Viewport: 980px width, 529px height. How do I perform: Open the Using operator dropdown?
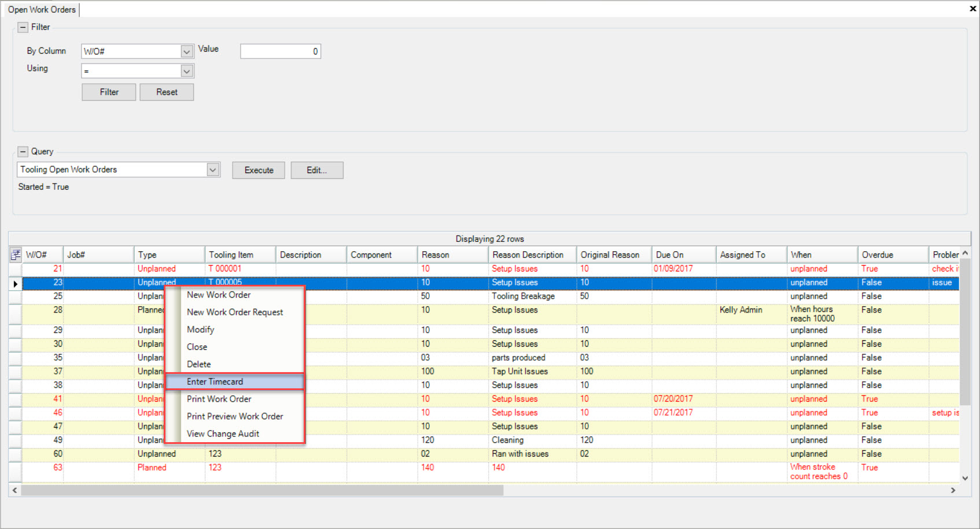tap(187, 71)
